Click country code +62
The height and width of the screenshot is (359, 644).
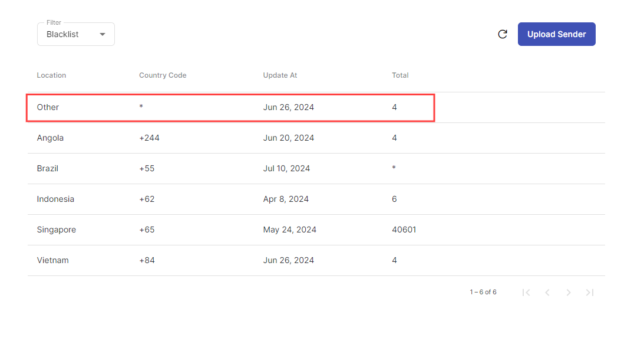click(147, 199)
